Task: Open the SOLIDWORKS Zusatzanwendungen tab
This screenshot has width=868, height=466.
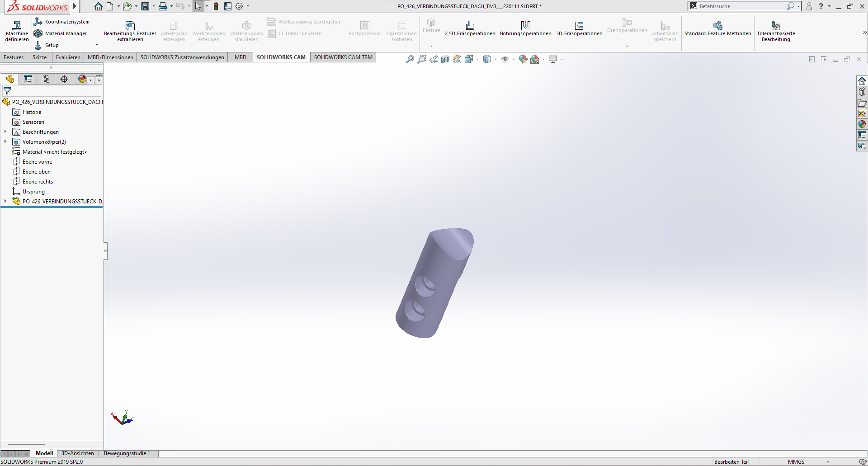Action: pyautogui.click(x=182, y=57)
